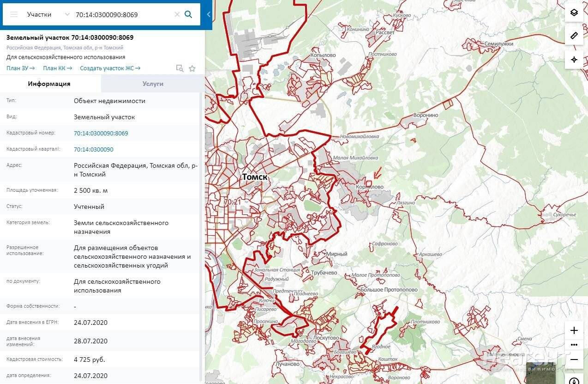Expand the Участки search type dropdown
The height and width of the screenshot is (384, 588).
pyautogui.click(x=67, y=14)
